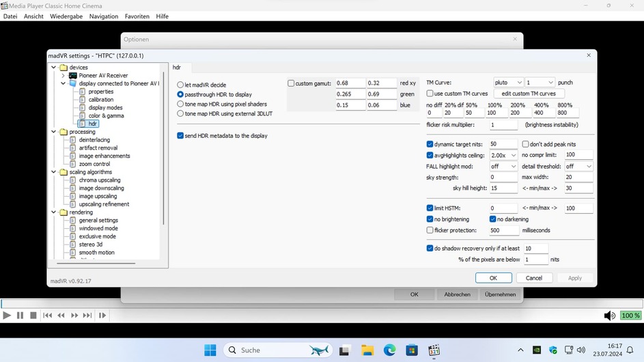Enable 'use custom TM curves' checkbox
Screen dimensions: 644x362
(430, 94)
